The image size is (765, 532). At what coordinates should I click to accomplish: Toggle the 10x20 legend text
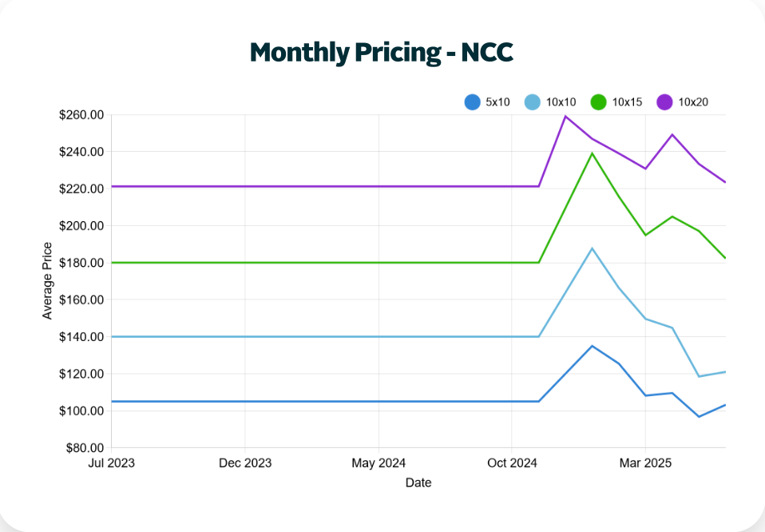pos(693,101)
